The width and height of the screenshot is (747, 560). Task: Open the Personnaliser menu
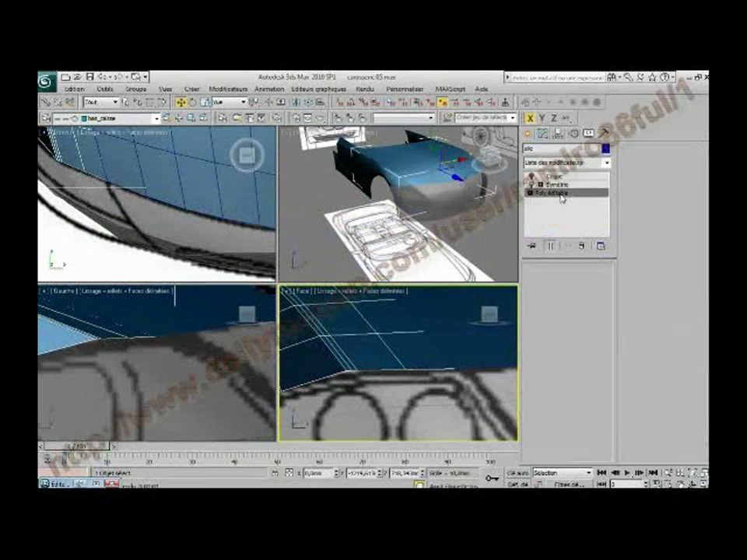(405, 89)
